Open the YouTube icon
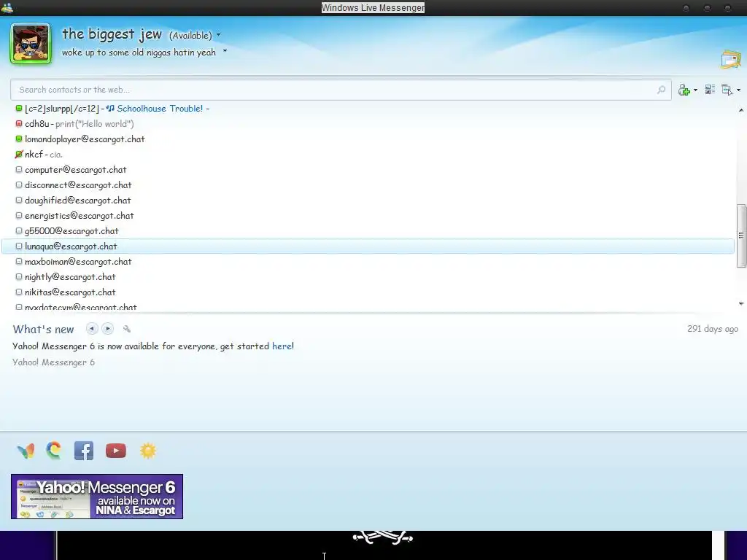This screenshot has height=560, width=747. click(x=116, y=451)
